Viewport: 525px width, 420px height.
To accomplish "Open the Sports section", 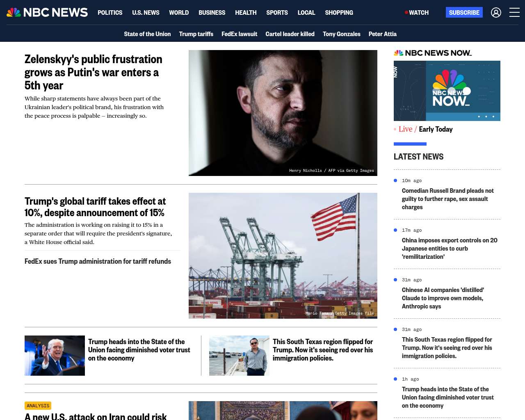I will click(x=277, y=13).
